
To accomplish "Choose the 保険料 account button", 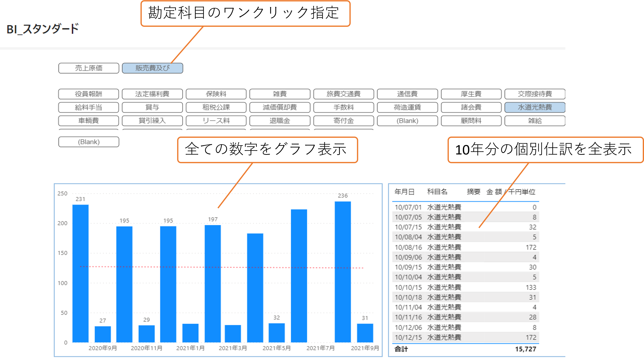I will pos(216,94).
